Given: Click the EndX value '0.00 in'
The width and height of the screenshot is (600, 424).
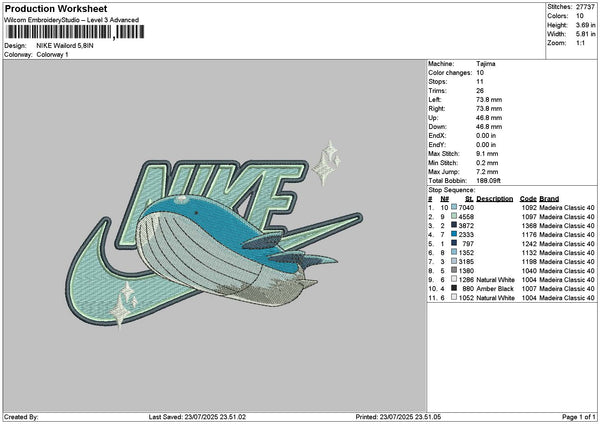Looking at the screenshot, I should pyautogui.click(x=486, y=136).
